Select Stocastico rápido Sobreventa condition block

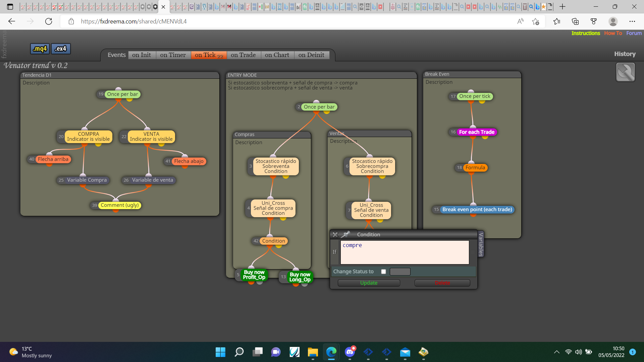276,166
